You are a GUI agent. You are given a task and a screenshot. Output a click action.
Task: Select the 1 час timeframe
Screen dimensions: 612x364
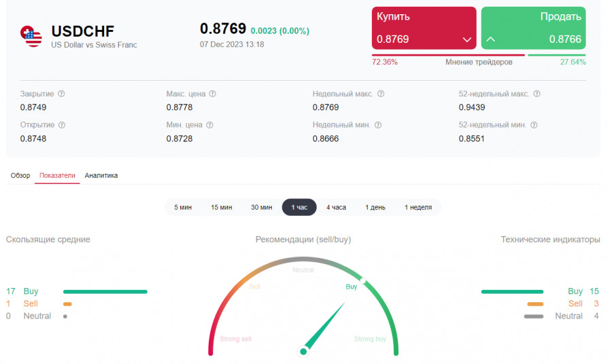299,207
